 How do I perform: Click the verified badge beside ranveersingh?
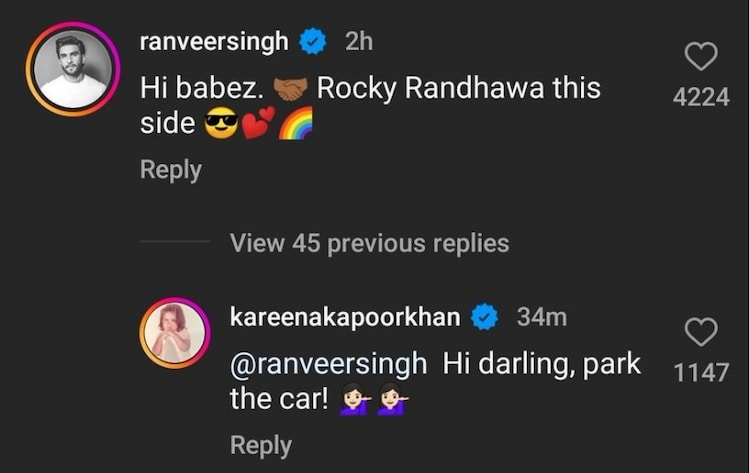[314, 42]
